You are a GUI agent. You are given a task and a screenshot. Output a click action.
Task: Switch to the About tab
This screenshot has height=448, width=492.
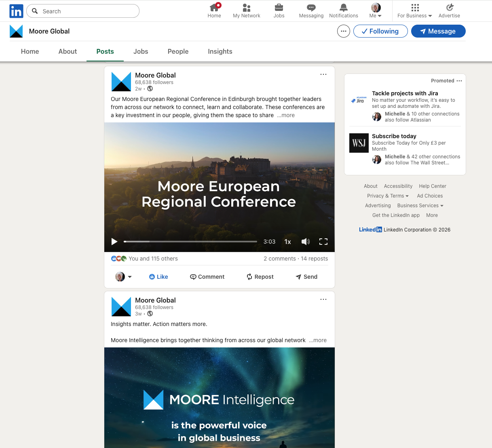(68, 51)
